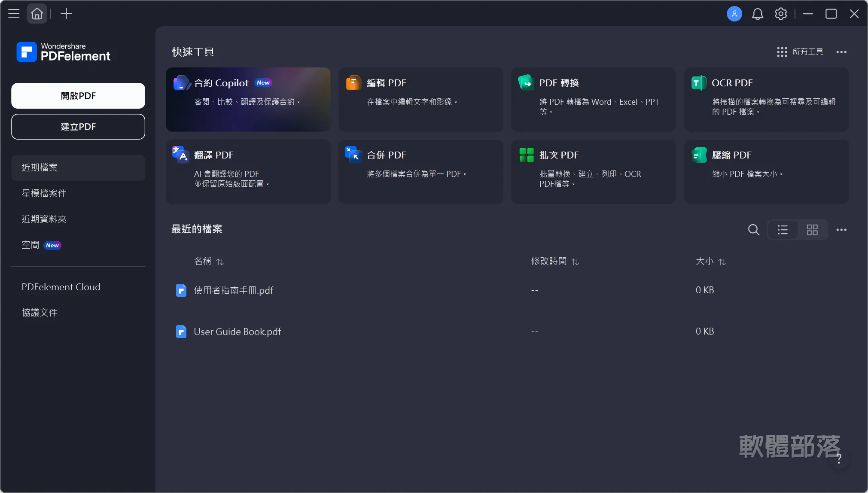This screenshot has height=493, width=868.
Task: Switch recent files to list view
Action: pyautogui.click(x=783, y=230)
